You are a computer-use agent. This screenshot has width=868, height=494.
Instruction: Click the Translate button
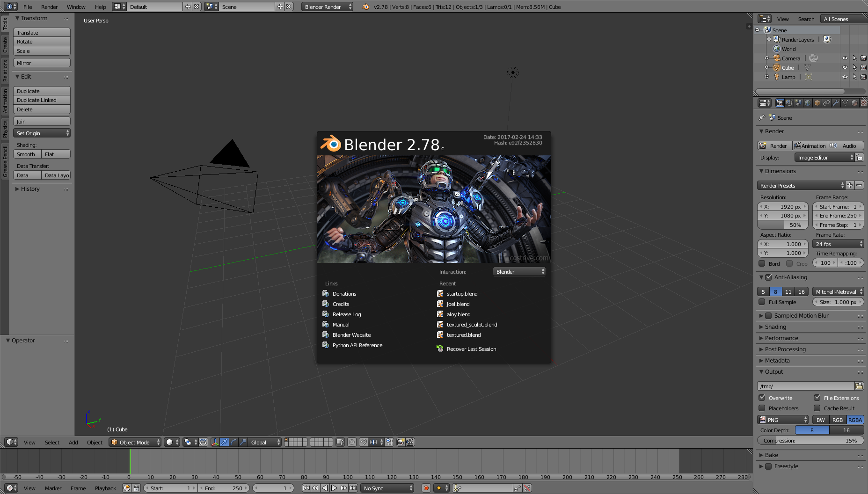click(x=42, y=32)
